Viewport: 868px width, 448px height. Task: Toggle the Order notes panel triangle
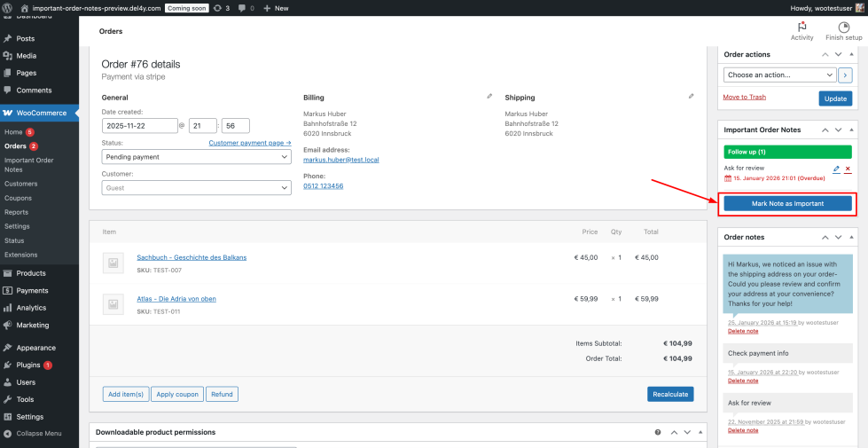[852, 238]
